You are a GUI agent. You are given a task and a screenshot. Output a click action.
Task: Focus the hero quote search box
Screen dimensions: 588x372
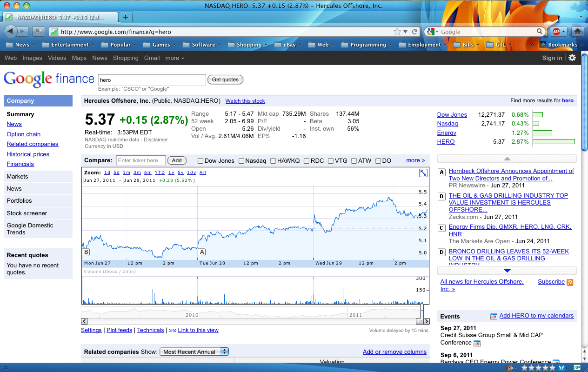[152, 80]
